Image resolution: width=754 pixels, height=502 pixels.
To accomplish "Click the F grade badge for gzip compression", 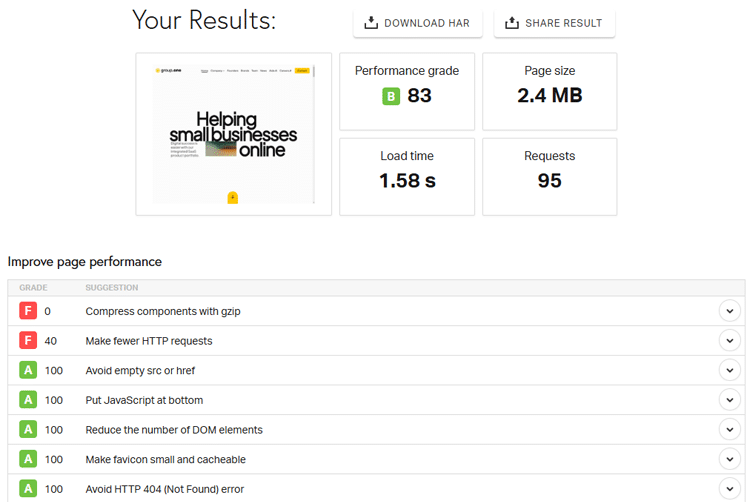I will 28,311.
